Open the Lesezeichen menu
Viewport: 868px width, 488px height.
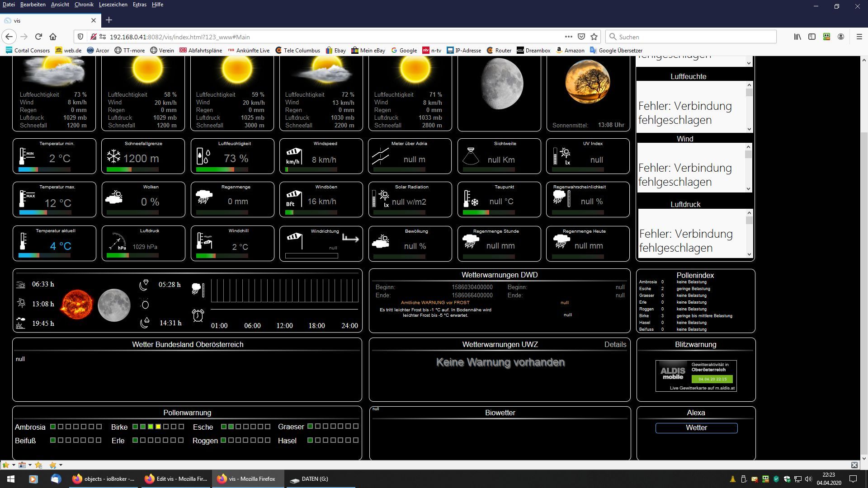point(113,5)
